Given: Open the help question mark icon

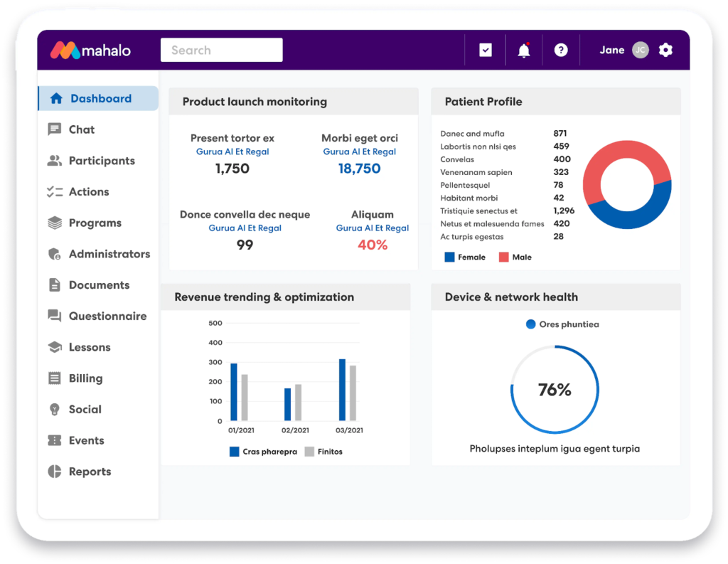Looking at the screenshot, I should [561, 50].
